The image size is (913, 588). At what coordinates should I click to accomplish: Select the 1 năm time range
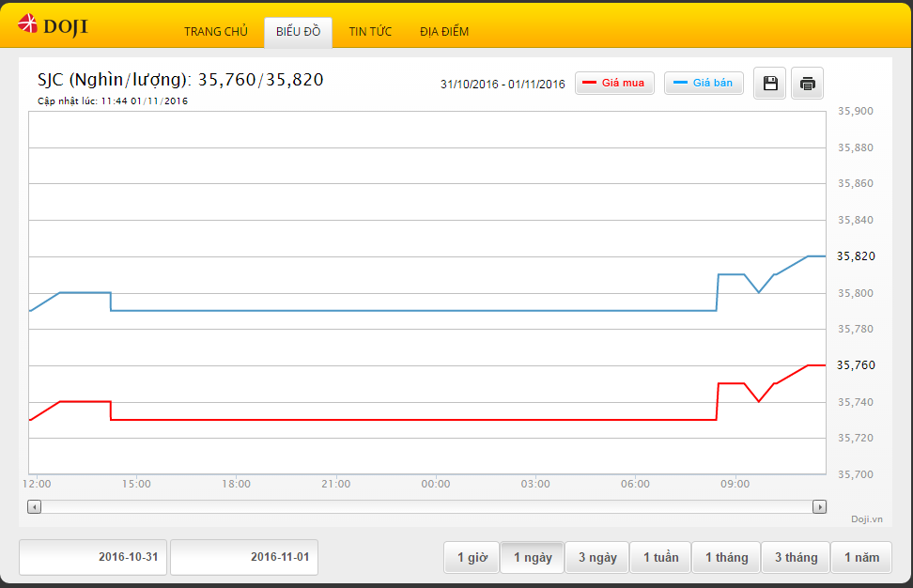pyautogui.click(x=861, y=557)
